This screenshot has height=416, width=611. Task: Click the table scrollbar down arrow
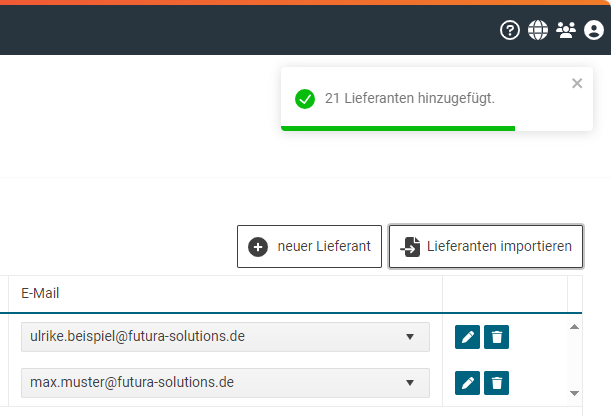[x=574, y=394]
